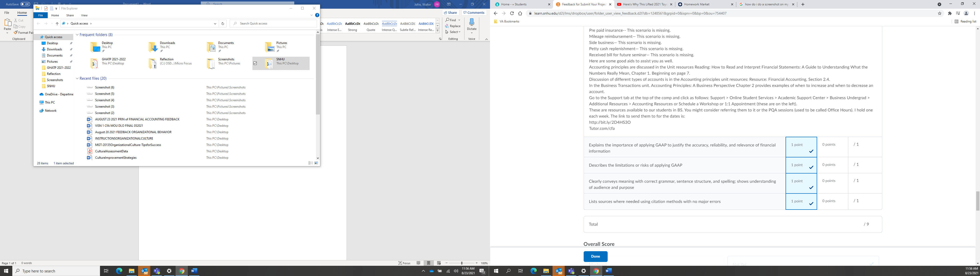This screenshot has width=980, height=276.
Task: Switch to the Homework Market Chrome tab
Action: (x=705, y=5)
